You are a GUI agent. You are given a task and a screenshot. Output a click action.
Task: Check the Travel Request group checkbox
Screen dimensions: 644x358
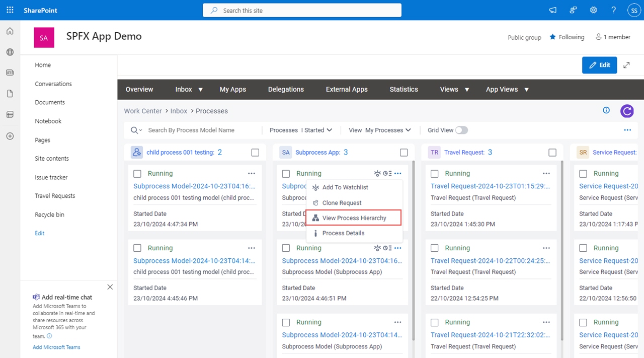(x=552, y=153)
